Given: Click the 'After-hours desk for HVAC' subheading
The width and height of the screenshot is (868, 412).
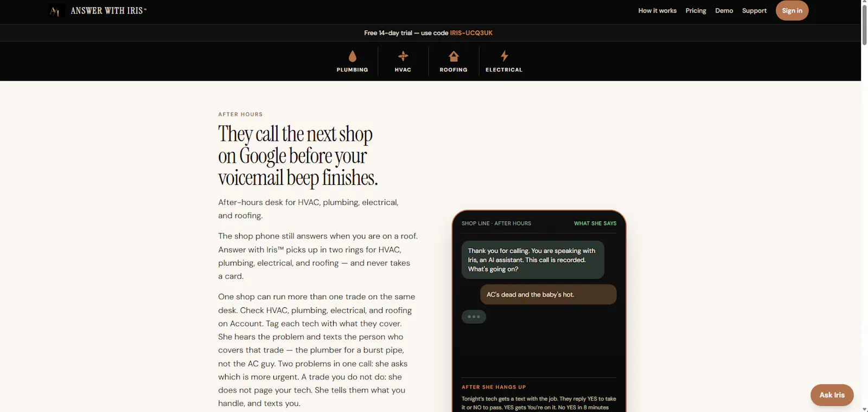Looking at the screenshot, I should [x=308, y=209].
